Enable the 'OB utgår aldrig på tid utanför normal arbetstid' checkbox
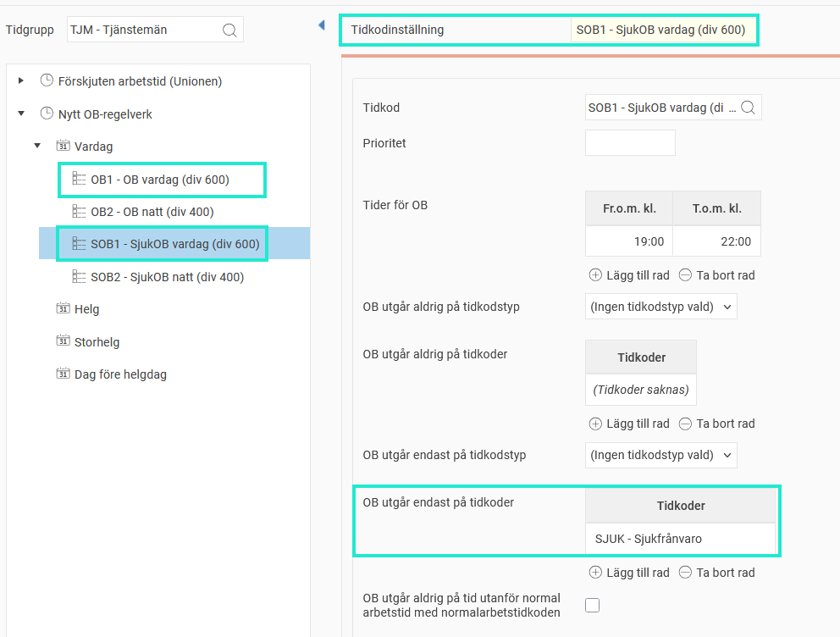Viewport: 840px width, 637px height. pos(593,605)
